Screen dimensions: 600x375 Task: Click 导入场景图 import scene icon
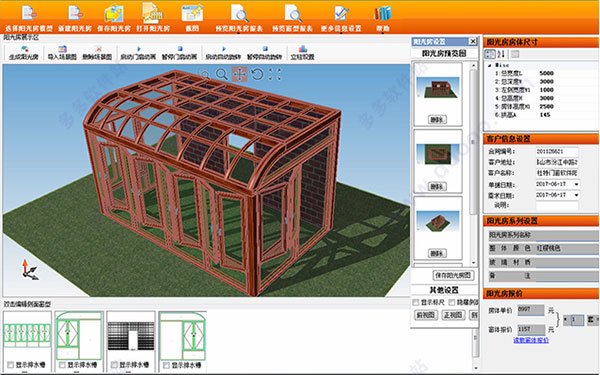[x=62, y=53]
